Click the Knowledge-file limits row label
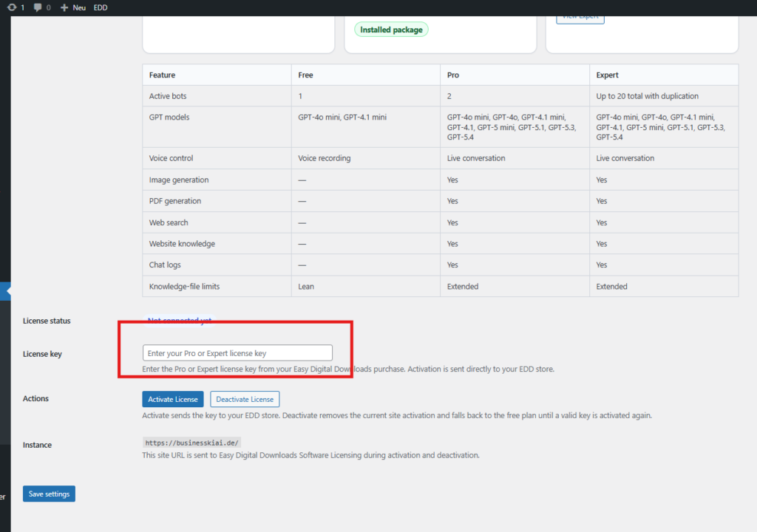The height and width of the screenshot is (532, 757). click(184, 287)
